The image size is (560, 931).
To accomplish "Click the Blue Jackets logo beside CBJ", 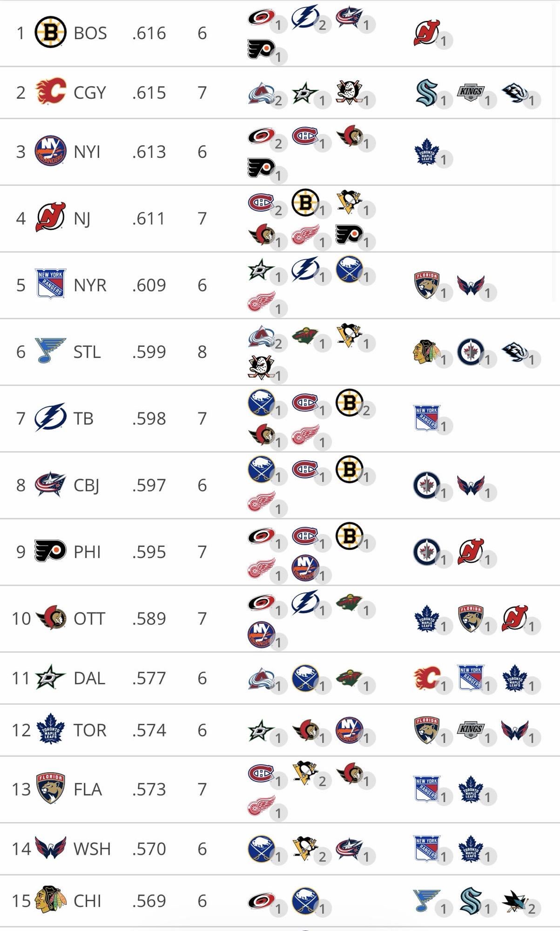I will tap(51, 485).
